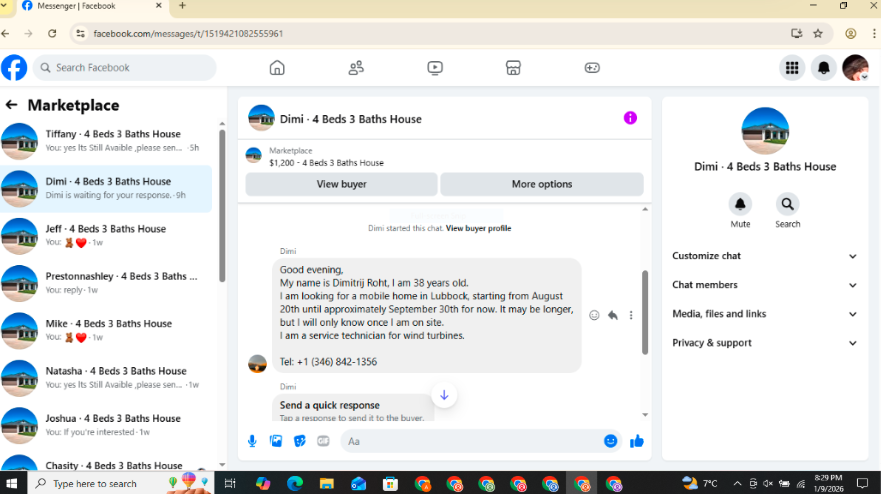
Task: Open the notifications bell in Facebook header
Action: point(823,68)
